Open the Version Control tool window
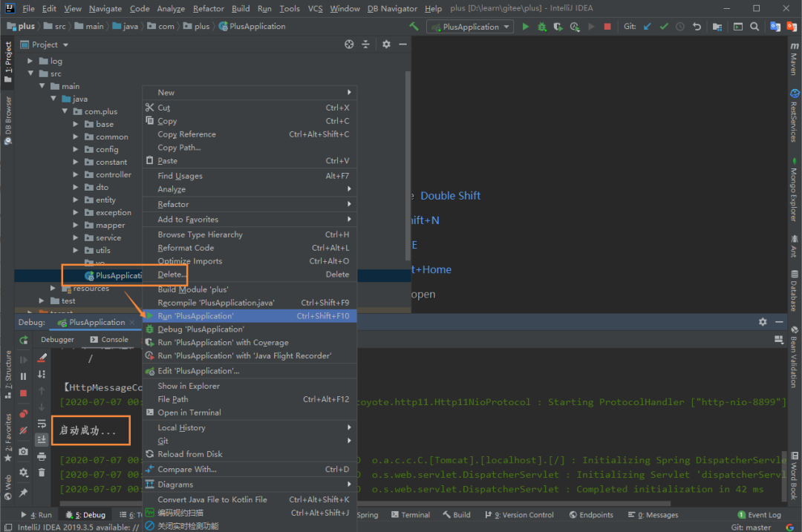The image size is (802, 532). [519, 515]
